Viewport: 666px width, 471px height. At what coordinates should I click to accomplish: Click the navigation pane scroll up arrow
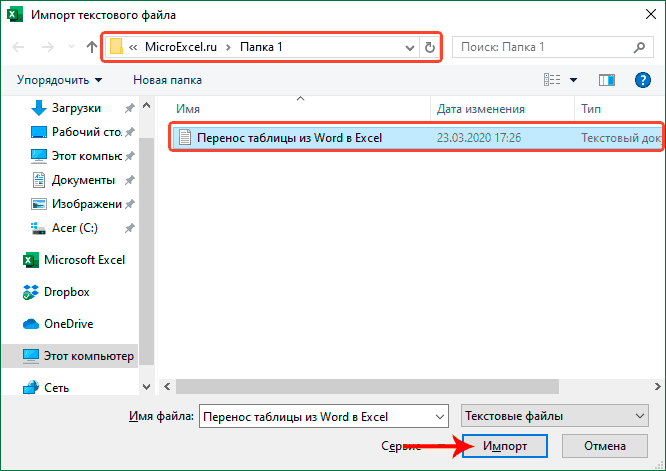pyautogui.click(x=147, y=105)
